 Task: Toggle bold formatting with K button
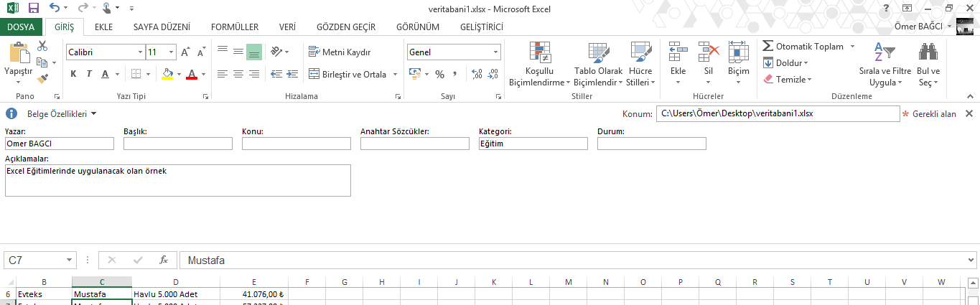click(73, 74)
